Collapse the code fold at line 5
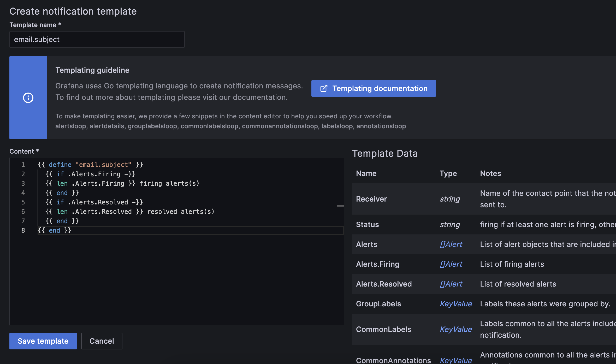Screen dimensions: 616x364 pos(340,206)
